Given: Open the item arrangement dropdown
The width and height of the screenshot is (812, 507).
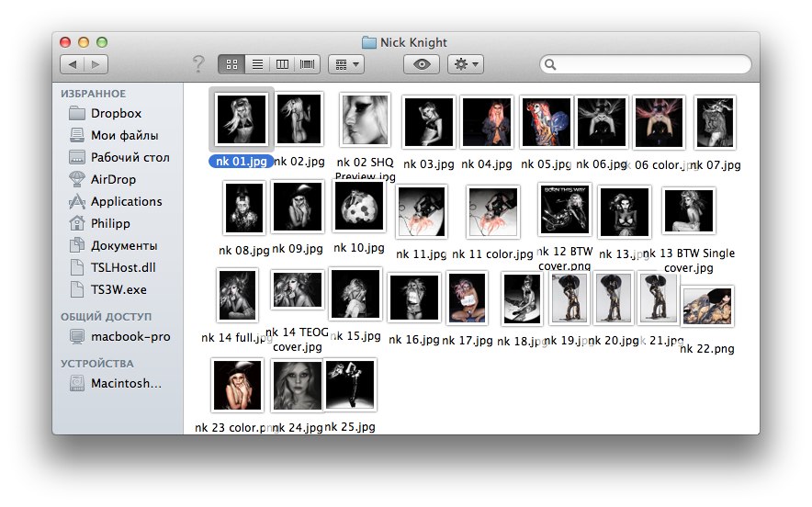Looking at the screenshot, I should [346, 64].
